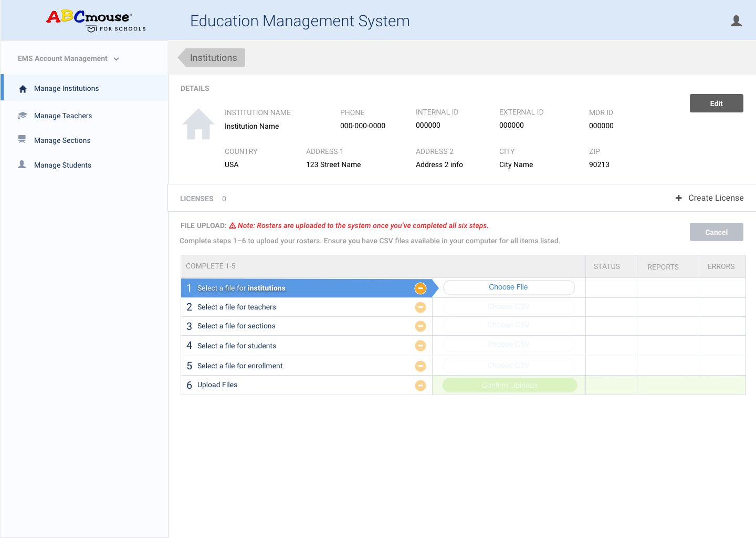The height and width of the screenshot is (538, 756).
Task: Select step 2 'Select a file for teachers'
Action: tap(307, 307)
